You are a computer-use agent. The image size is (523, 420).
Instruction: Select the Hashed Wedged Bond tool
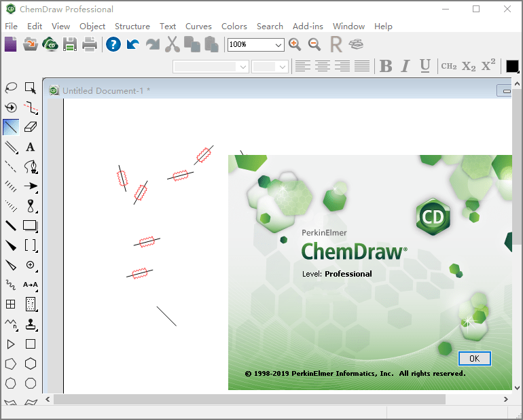coord(11,206)
